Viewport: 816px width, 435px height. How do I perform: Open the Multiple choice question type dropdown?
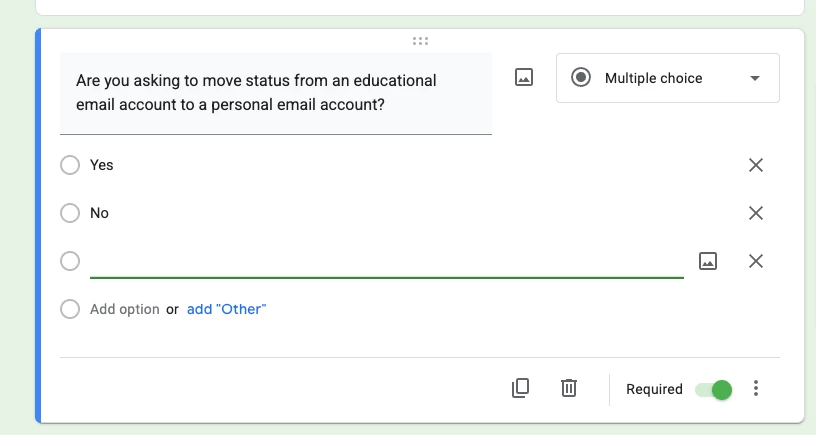(668, 78)
